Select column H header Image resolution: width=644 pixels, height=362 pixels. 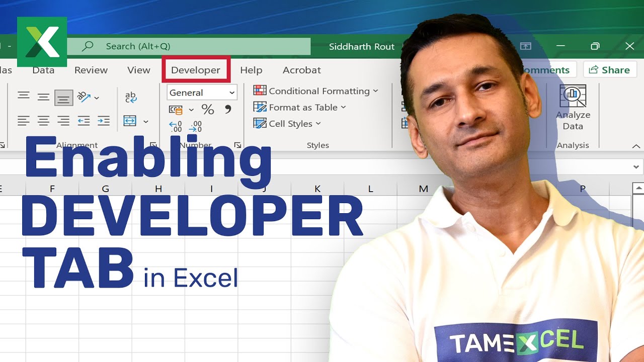click(x=158, y=189)
